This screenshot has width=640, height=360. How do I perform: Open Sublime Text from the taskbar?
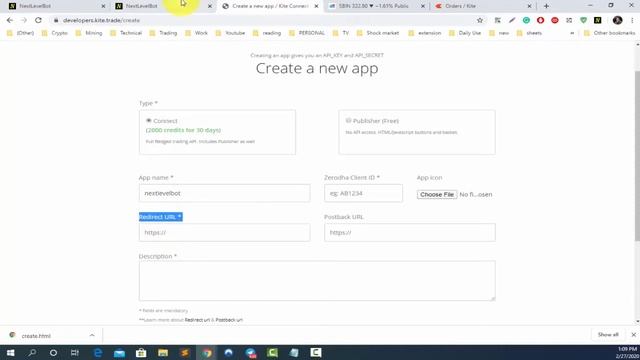(185, 353)
